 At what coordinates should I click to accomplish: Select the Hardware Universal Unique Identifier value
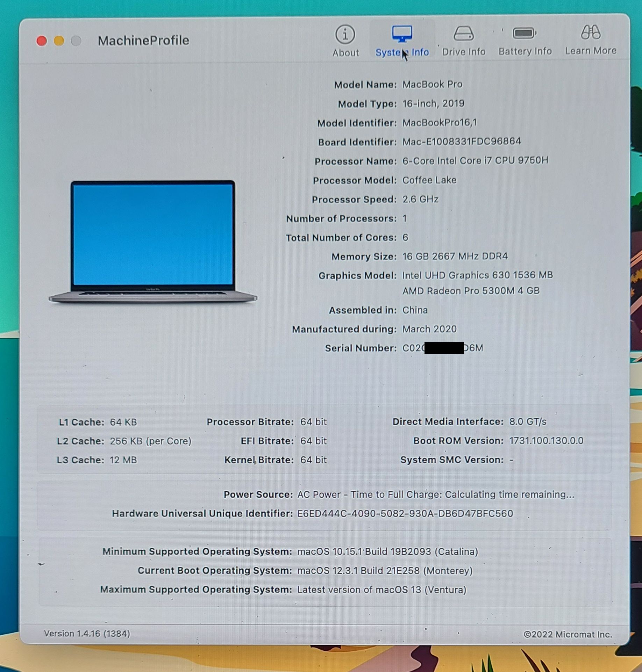pyautogui.click(x=405, y=513)
